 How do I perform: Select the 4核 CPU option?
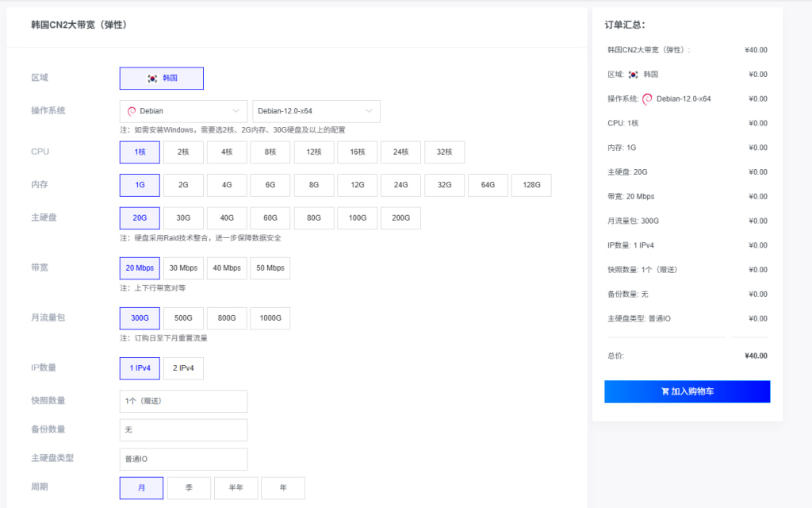point(226,152)
